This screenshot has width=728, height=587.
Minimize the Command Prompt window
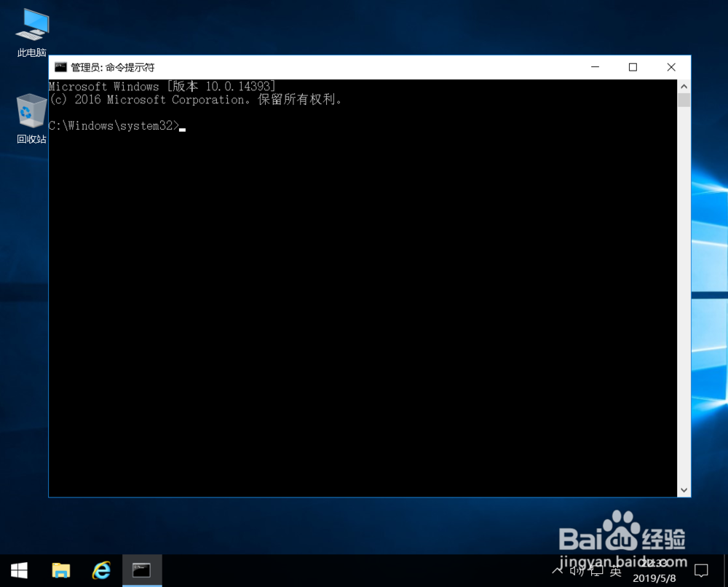tap(595, 67)
